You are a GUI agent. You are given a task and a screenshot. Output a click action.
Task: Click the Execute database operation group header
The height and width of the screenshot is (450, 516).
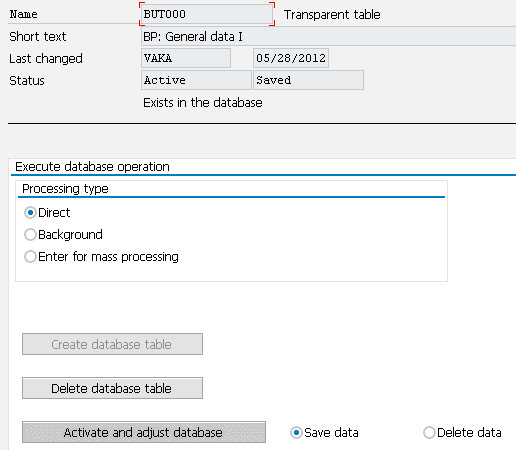click(x=92, y=167)
